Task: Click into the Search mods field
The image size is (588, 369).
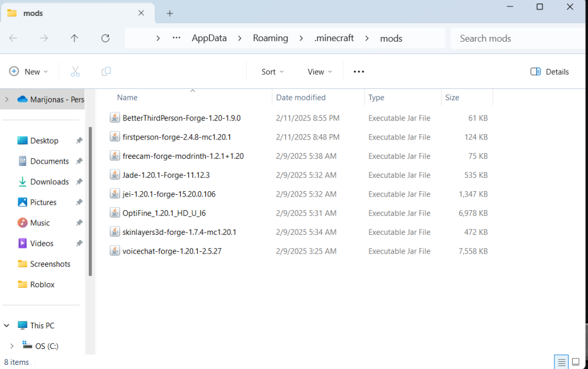Action: 517,38
